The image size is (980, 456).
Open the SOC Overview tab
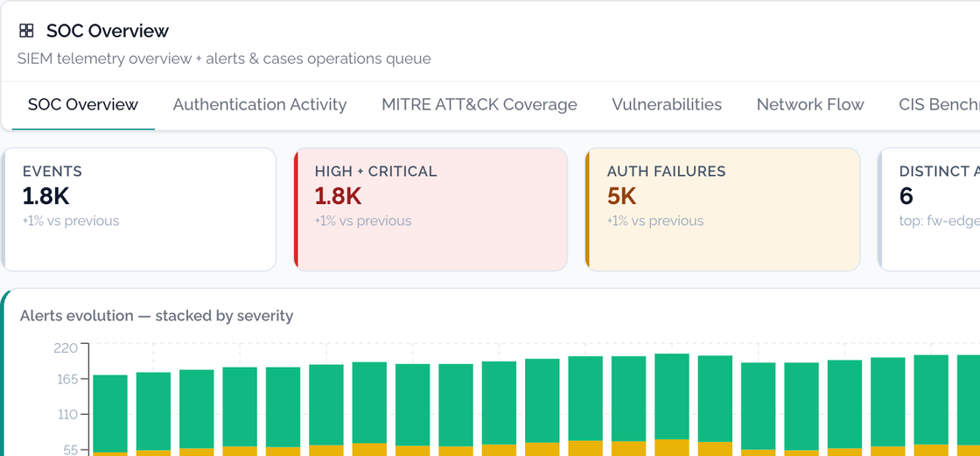pyautogui.click(x=83, y=104)
